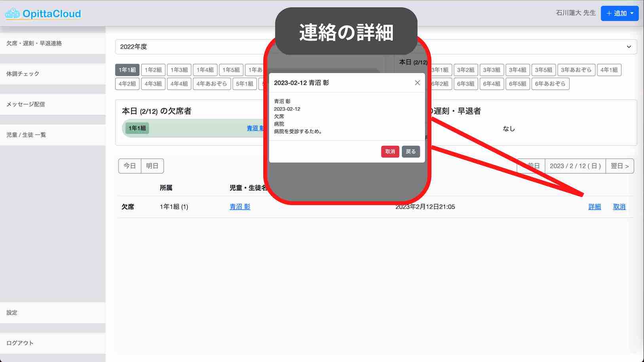Select the 1年2組 class filter
Image resolution: width=644 pixels, height=362 pixels.
pyautogui.click(x=153, y=70)
